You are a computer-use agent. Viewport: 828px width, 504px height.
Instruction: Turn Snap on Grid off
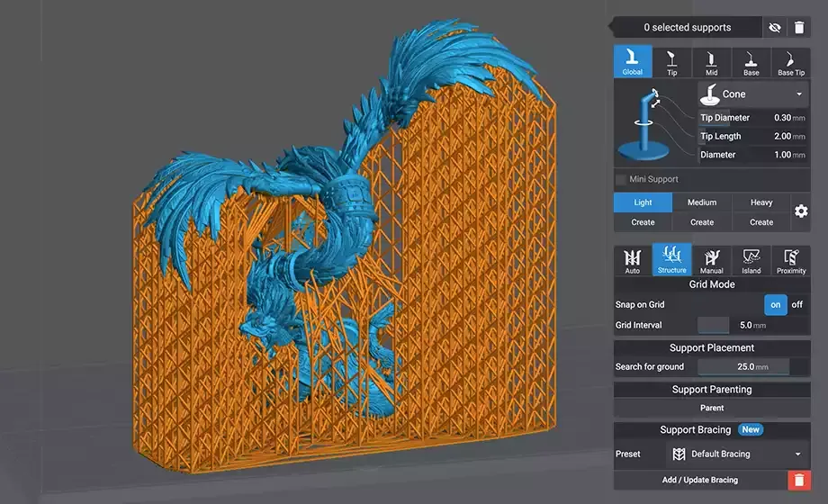796,304
